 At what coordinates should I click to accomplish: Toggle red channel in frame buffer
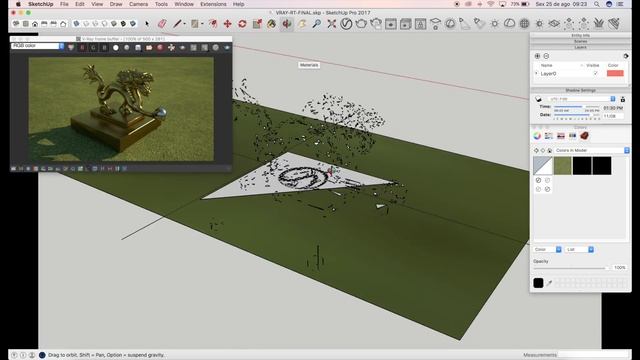point(82,48)
